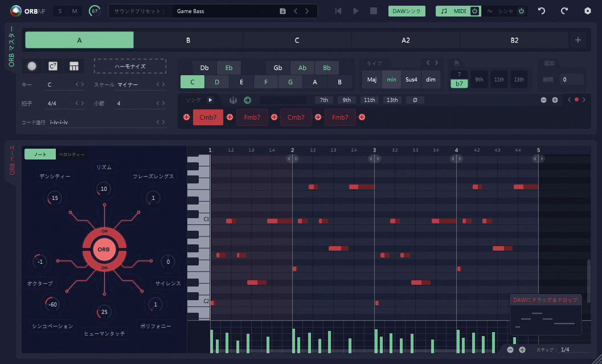Select the round Orb view icon
Viewport: 602px width, 364px height.
[x=32, y=66]
